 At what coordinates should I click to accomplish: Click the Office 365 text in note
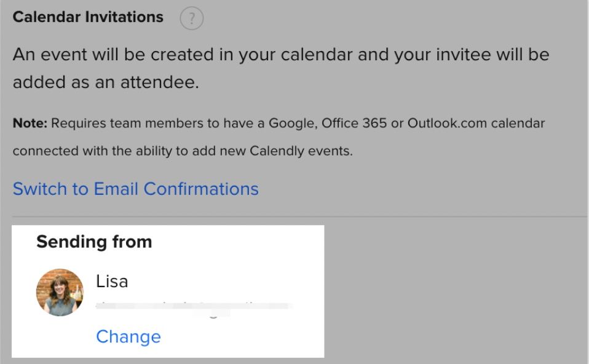coord(354,123)
